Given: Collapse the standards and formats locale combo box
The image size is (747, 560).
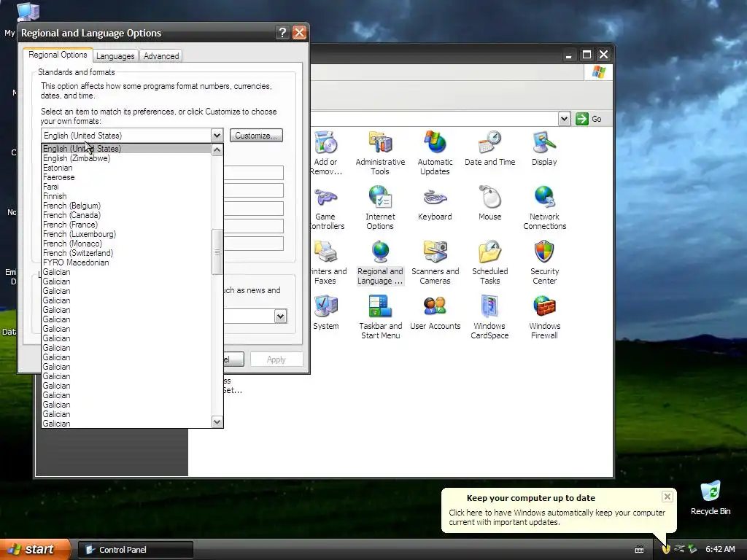Looking at the screenshot, I should [x=217, y=135].
